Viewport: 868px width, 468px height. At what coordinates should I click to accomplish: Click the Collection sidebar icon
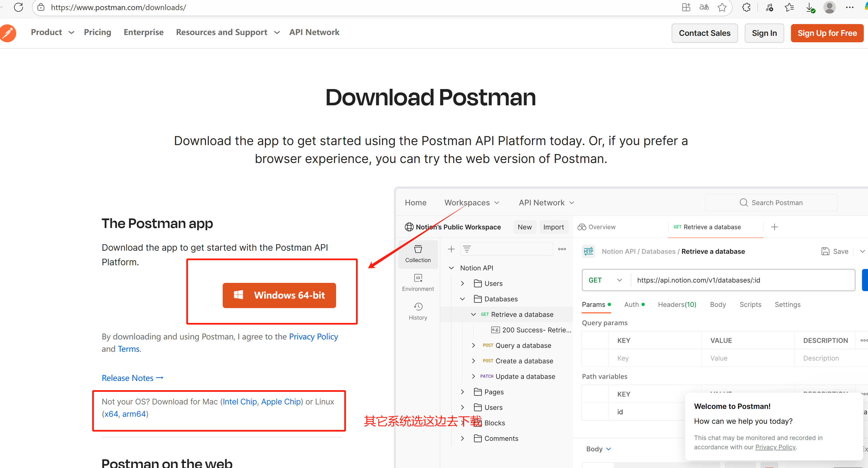click(418, 254)
